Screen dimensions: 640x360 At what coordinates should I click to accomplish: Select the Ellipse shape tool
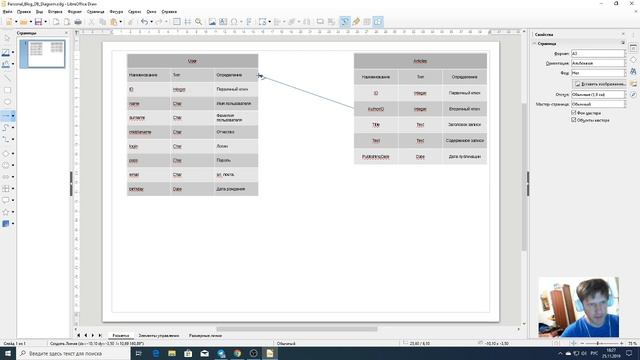pos(7,102)
